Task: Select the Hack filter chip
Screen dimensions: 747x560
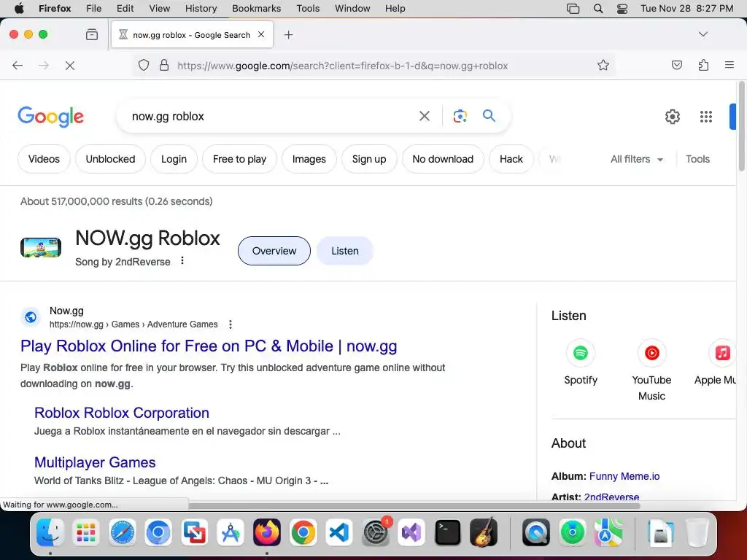Action: tap(511, 159)
